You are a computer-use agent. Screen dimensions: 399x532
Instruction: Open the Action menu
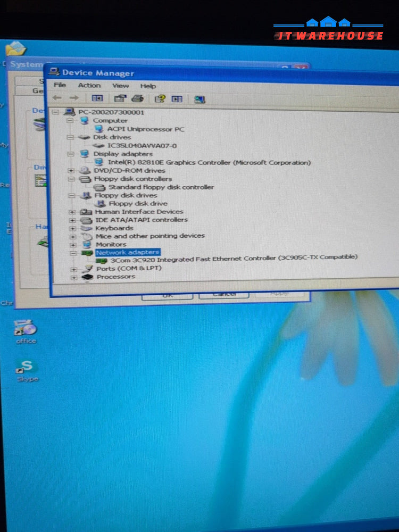coord(89,85)
